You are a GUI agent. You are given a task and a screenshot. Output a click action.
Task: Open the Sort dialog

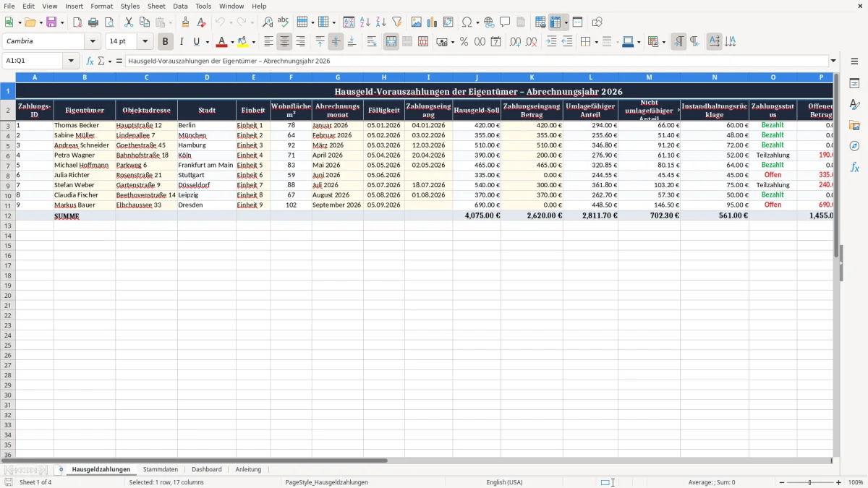349,22
